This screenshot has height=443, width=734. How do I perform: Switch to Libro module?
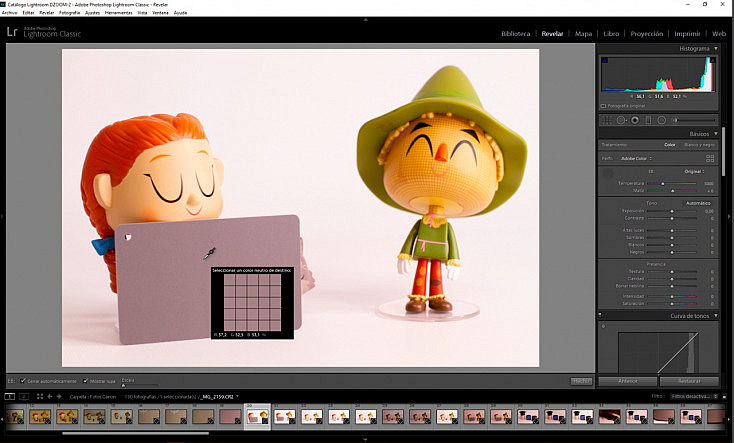pyautogui.click(x=611, y=34)
